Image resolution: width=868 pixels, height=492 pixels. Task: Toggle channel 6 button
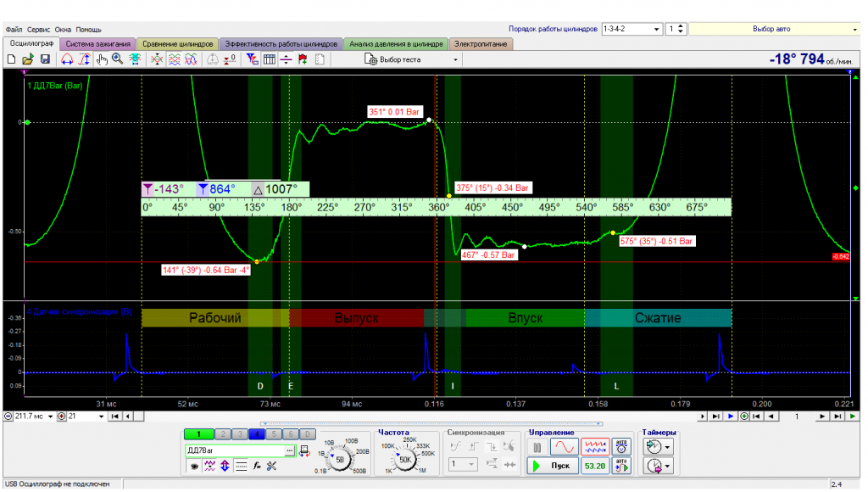coord(291,435)
